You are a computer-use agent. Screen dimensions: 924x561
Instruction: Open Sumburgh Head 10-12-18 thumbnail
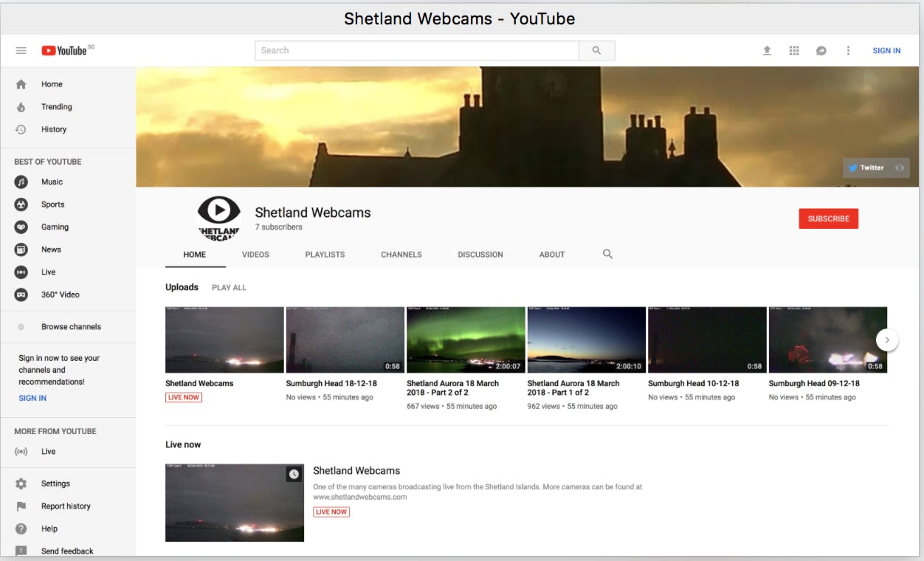pyautogui.click(x=707, y=340)
